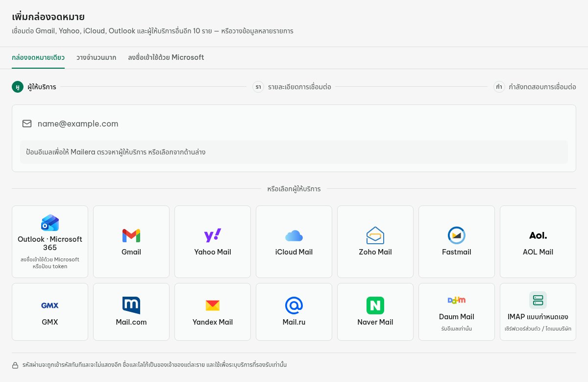Click the Fastmail logo icon
Screen dimensions: 588x382
coord(457,235)
